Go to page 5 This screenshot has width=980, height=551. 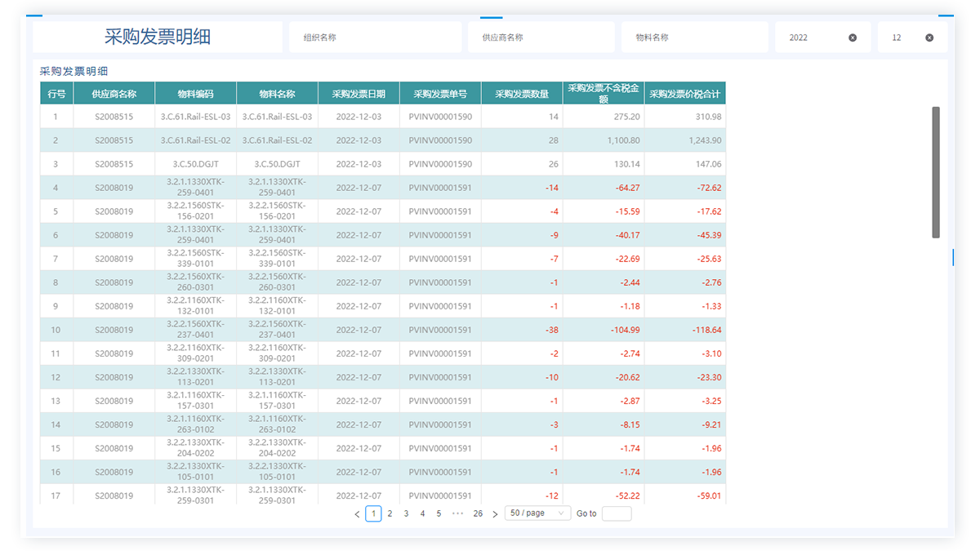tap(439, 513)
